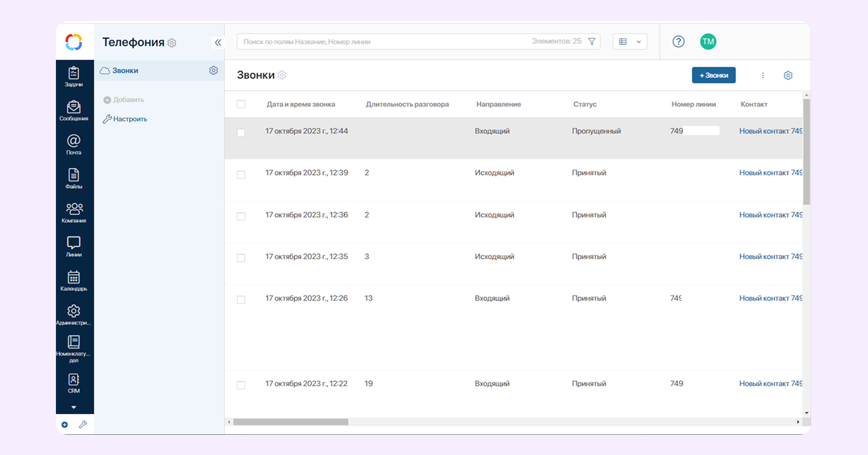Click Исходящий in the 12:39 row

tap(494, 173)
